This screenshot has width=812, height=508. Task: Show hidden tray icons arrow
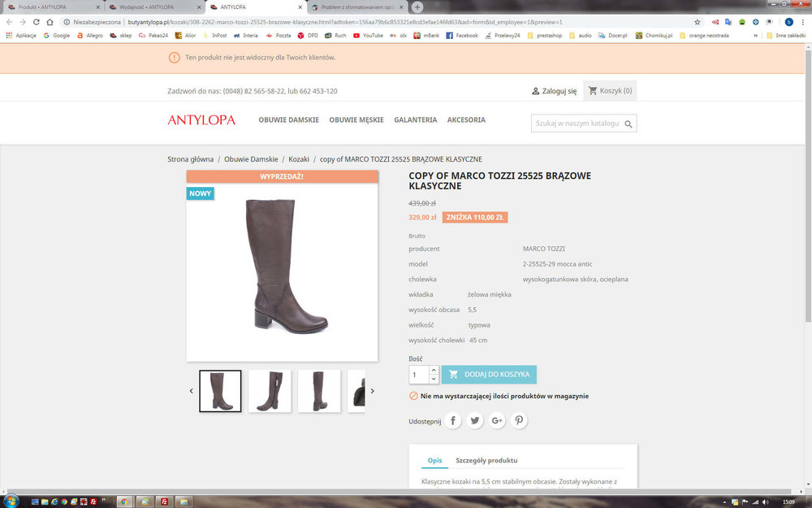[x=724, y=502]
